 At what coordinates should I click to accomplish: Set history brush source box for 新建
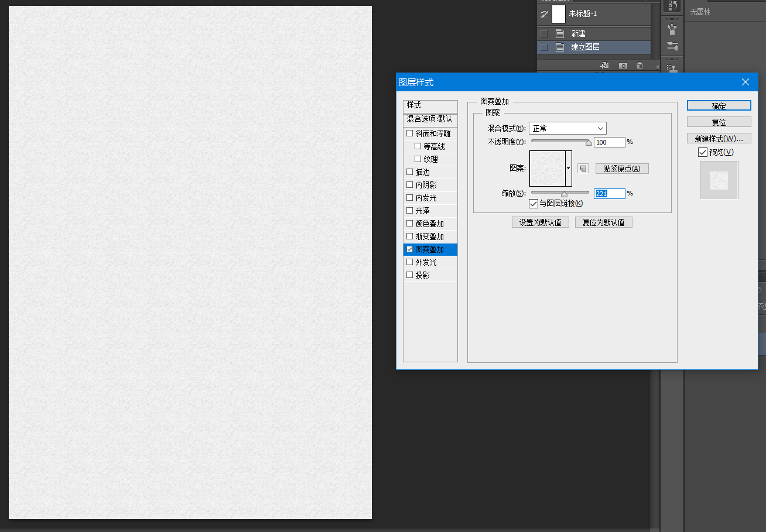pos(544,34)
